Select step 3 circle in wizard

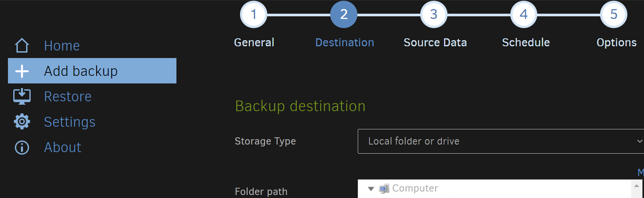[x=434, y=14]
